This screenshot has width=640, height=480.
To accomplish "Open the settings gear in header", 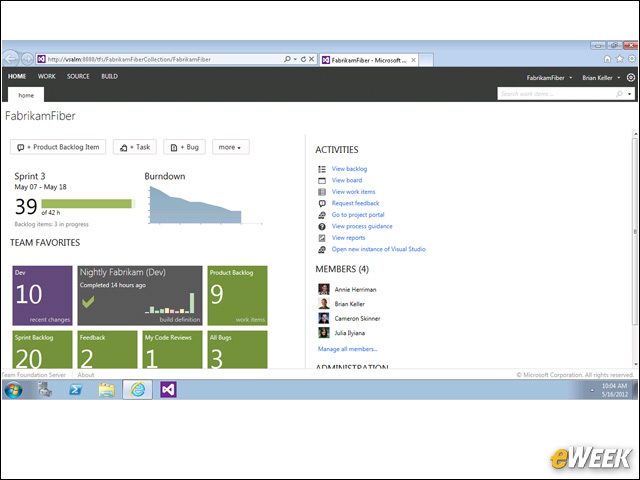I will pyautogui.click(x=631, y=78).
